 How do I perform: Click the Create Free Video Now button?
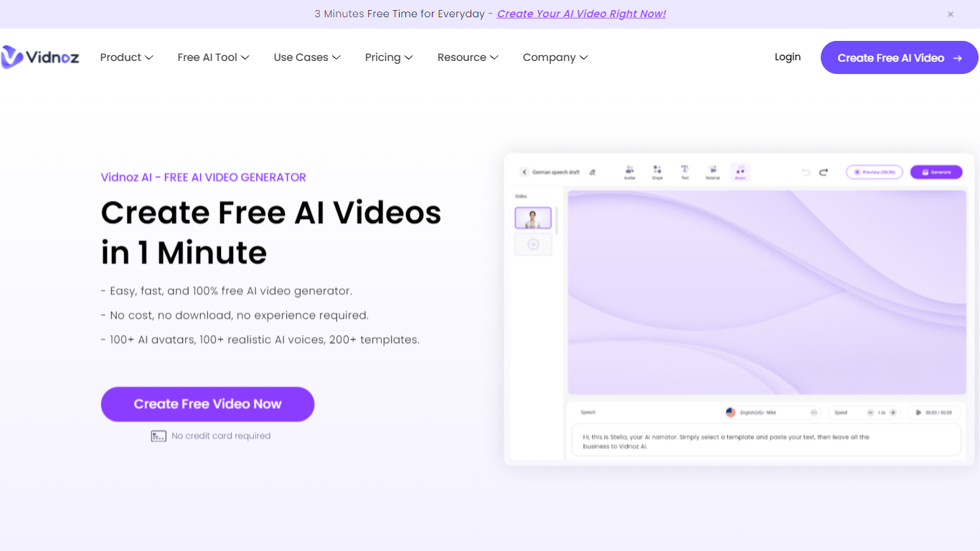(x=207, y=404)
